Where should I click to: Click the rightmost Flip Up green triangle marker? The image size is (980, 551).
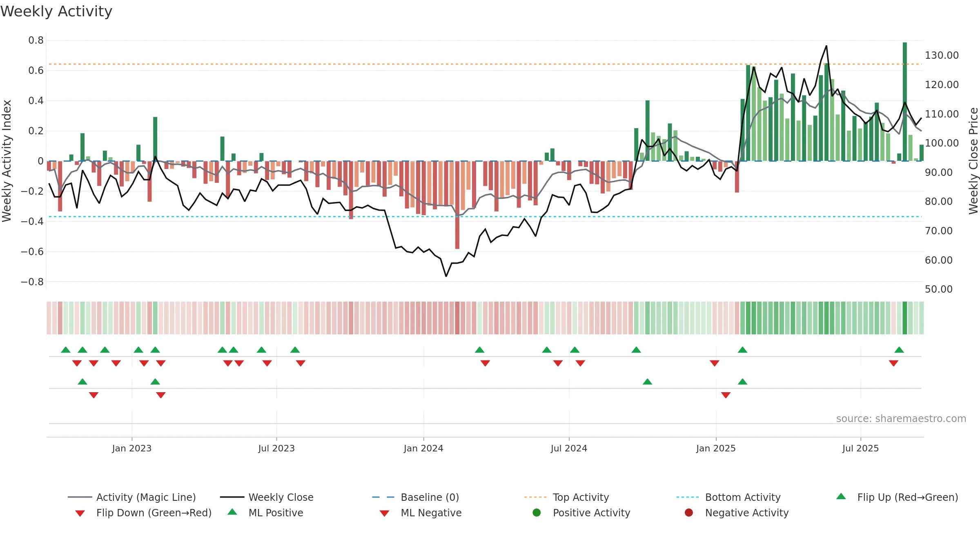[899, 350]
